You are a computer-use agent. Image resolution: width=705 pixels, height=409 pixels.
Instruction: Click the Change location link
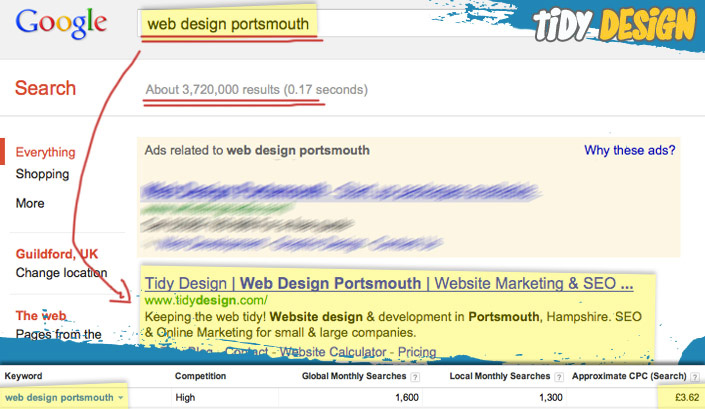[x=61, y=273]
